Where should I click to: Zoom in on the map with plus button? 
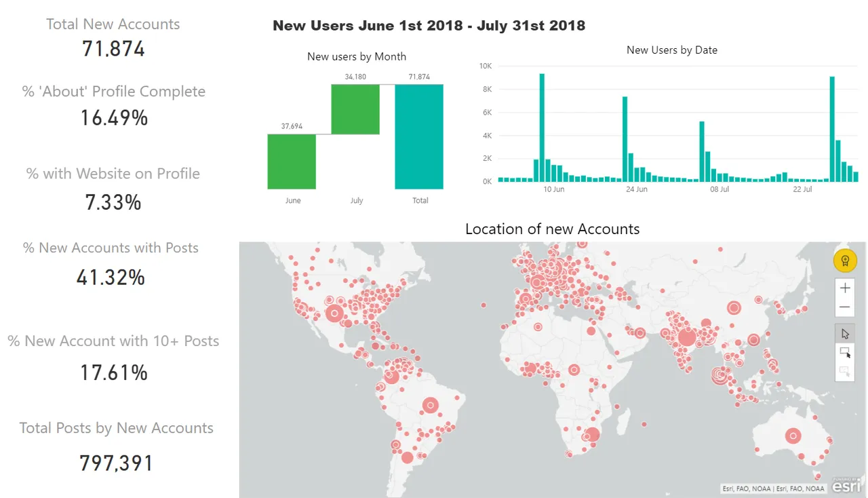click(845, 288)
